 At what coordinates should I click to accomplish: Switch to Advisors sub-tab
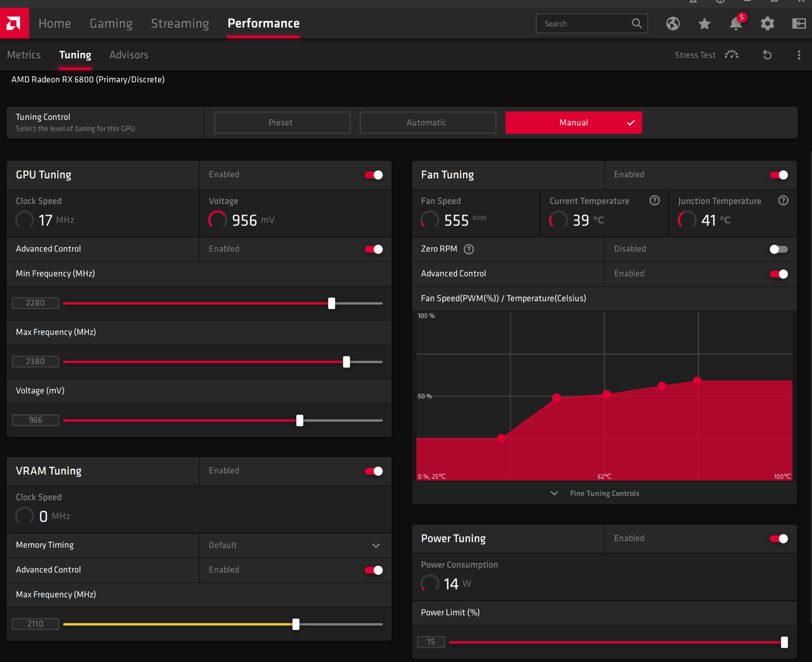pos(129,55)
